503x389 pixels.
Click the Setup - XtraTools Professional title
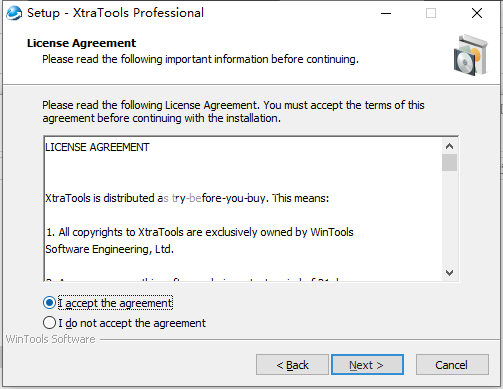(x=115, y=13)
